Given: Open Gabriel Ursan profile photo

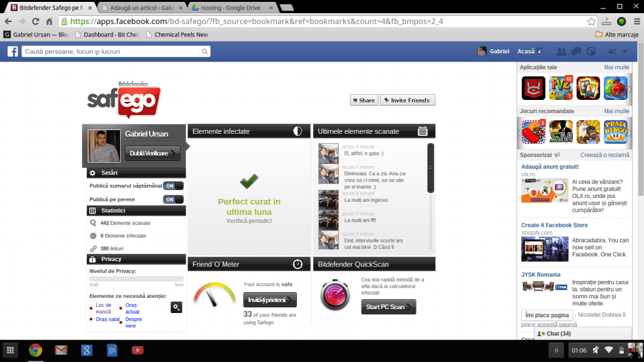Looking at the screenshot, I should (x=104, y=146).
